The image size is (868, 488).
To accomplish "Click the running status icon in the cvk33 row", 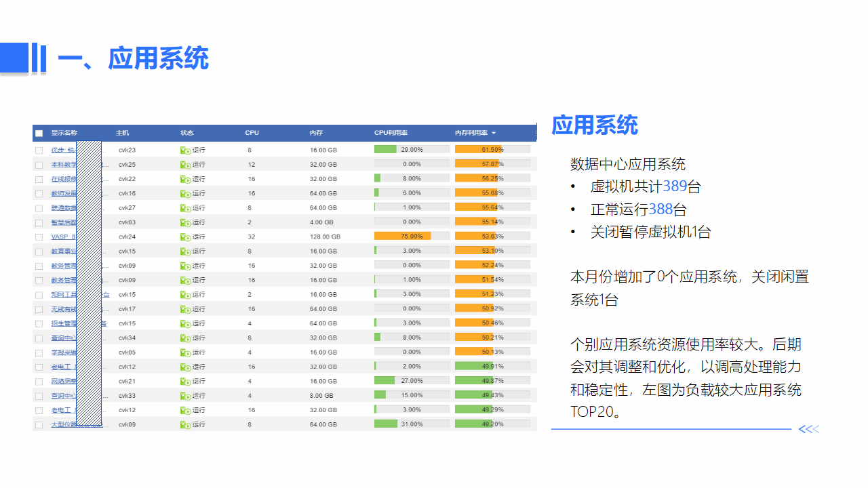I will [x=185, y=396].
